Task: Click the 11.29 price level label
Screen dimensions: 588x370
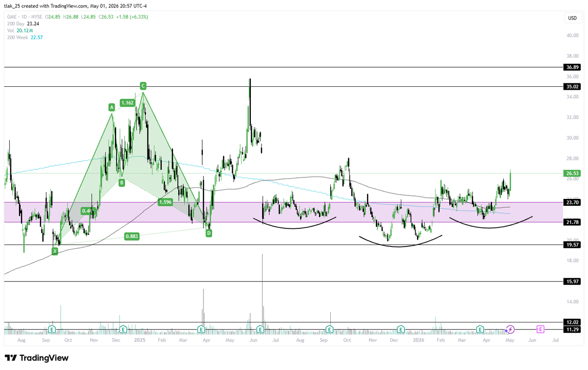Action: (x=572, y=330)
